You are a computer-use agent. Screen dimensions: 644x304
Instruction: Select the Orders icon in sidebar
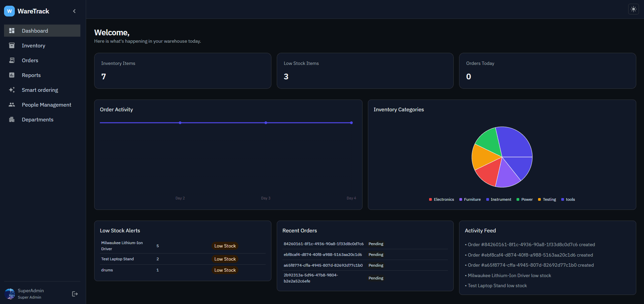[x=12, y=60]
